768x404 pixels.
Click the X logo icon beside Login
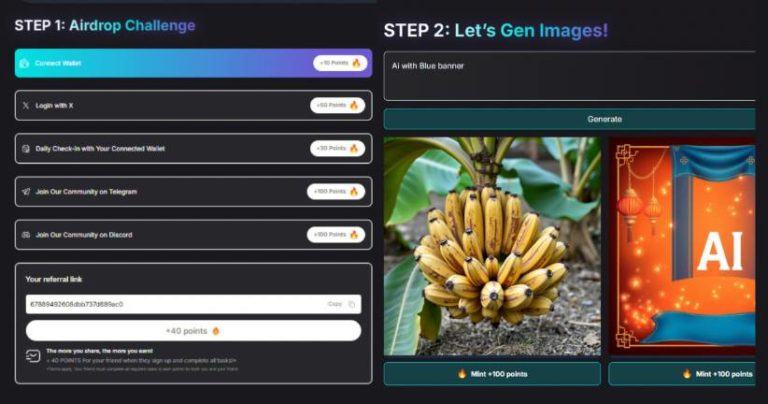25,105
